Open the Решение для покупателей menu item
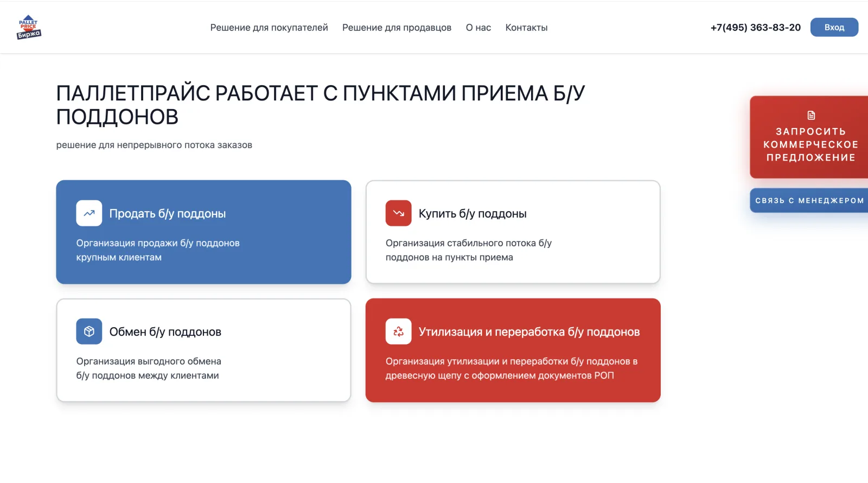 (269, 28)
